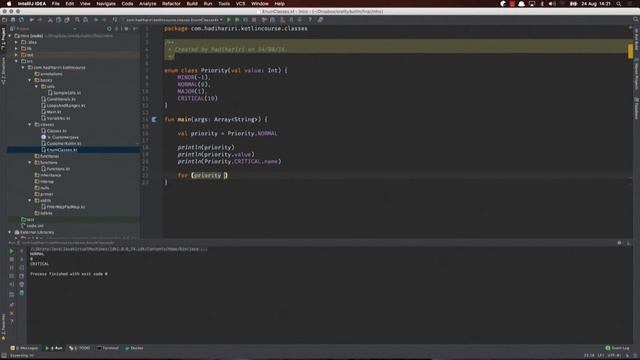The width and height of the screenshot is (640, 360).
Task: Collapse the basics package
Action: tap(30, 80)
